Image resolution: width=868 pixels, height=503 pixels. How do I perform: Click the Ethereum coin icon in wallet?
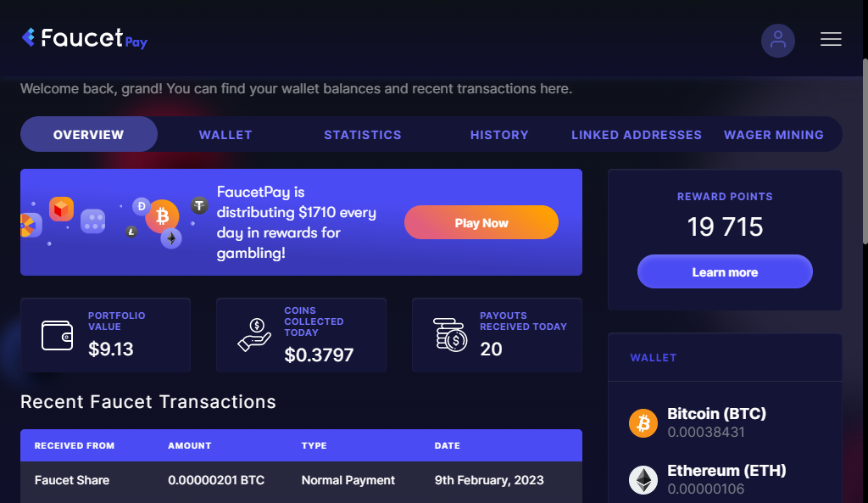pyautogui.click(x=643, y=480)
